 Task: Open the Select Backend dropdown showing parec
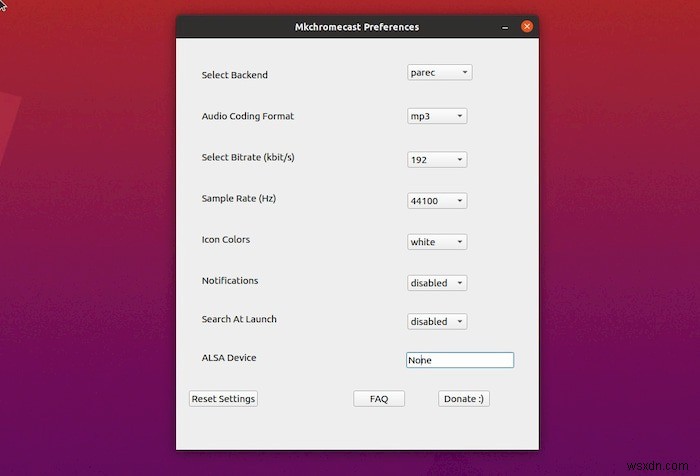pyautogui.click(x=440, y=72)
